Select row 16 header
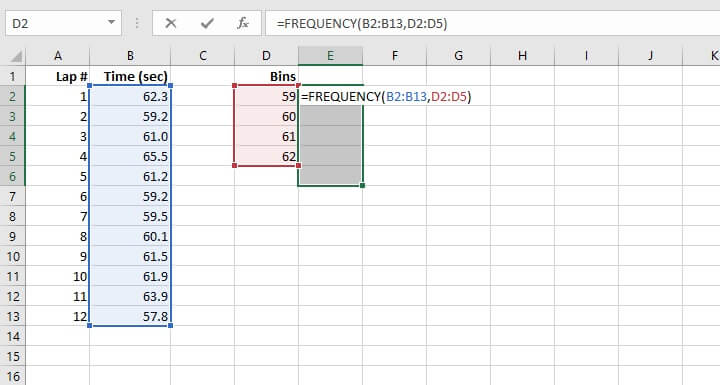720x385 pixels. click(x=12, y=376)
